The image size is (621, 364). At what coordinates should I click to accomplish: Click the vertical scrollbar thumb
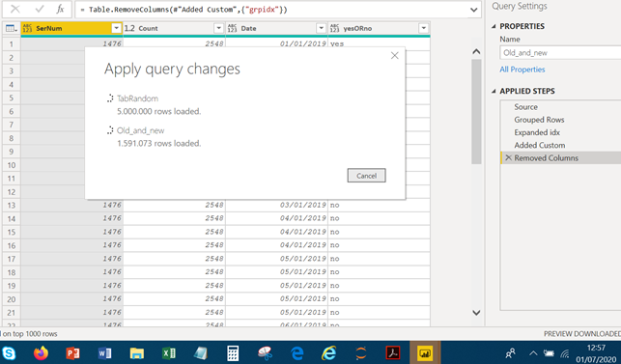click(476, 111)
